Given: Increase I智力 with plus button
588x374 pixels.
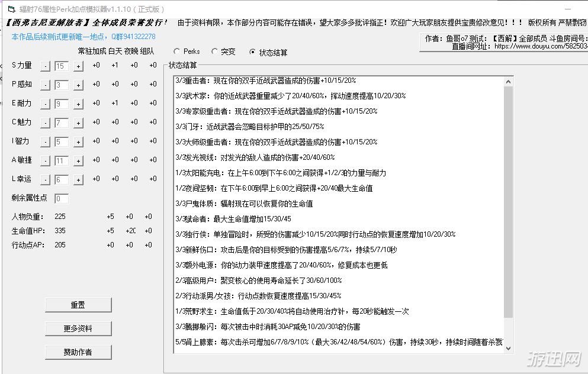Looking at the screenshot, I should coord(78,142).
